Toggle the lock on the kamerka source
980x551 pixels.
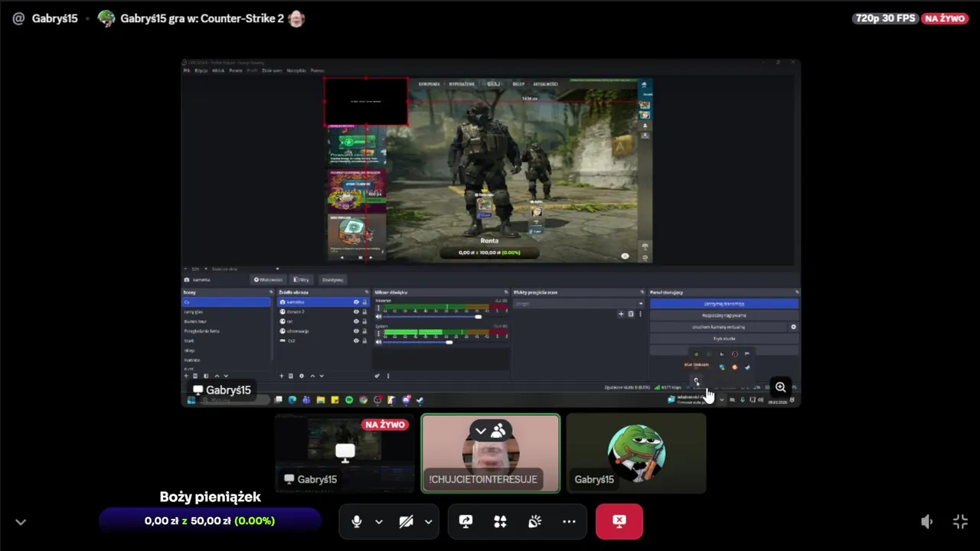364,302
